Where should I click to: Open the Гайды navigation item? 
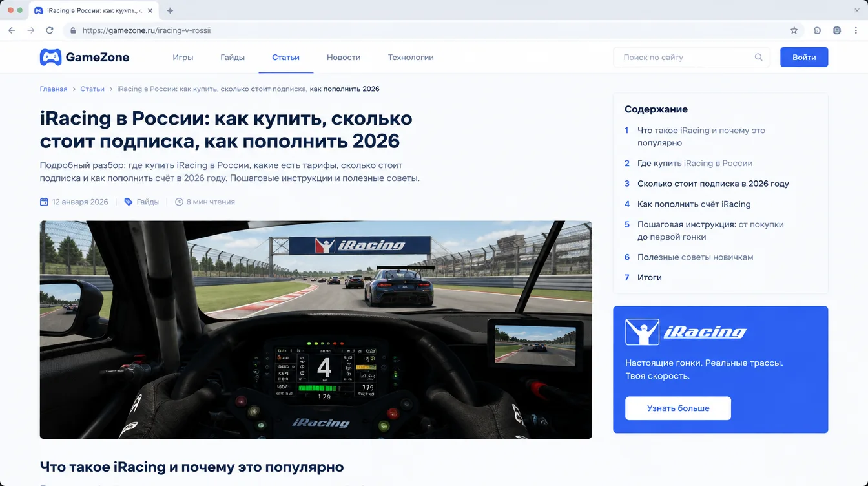pyautogui.click(x=232, y=58)
